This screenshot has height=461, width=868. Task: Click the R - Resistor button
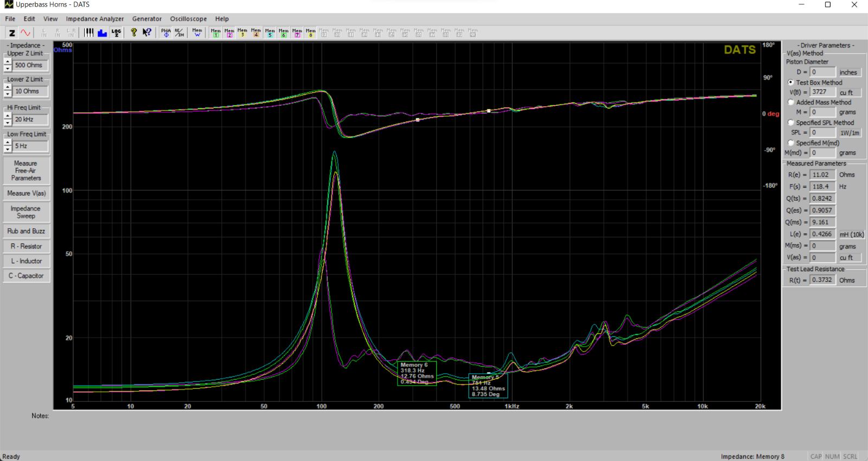click(x=26, y=246)
